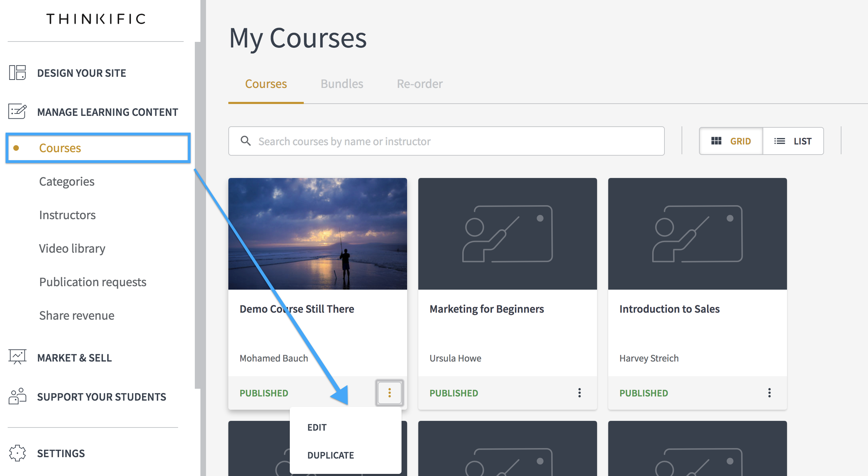The image size is (868, 476).
Task: Choose DUPLICATE from the course menu
Action: [331, 455]
